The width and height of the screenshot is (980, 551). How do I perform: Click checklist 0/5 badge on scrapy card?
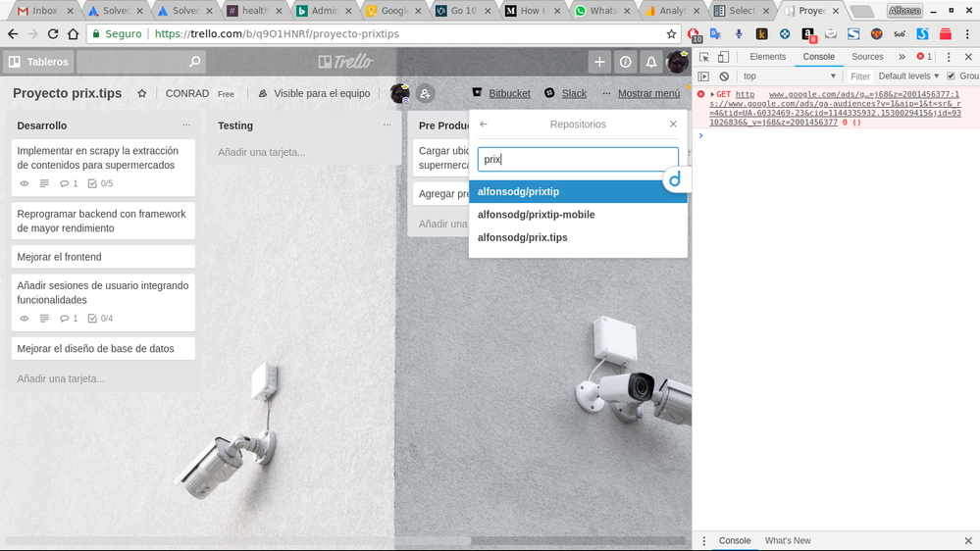coord(100,183)
